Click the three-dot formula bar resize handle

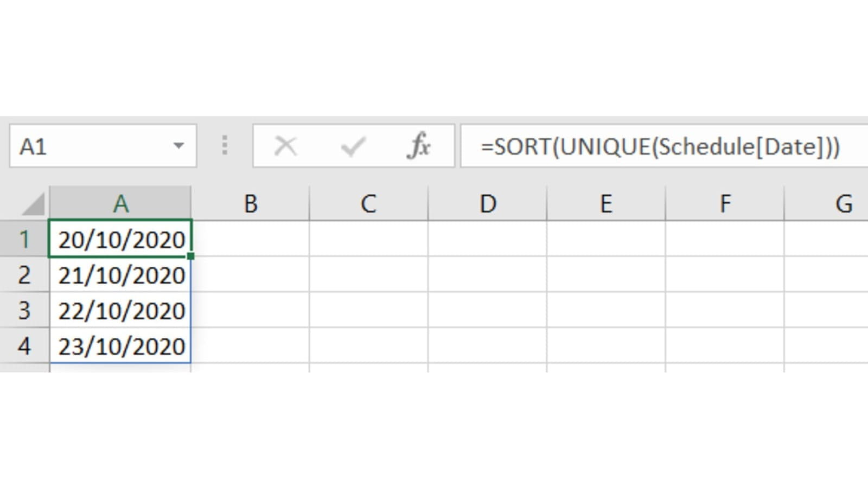(x=225, y=146)
